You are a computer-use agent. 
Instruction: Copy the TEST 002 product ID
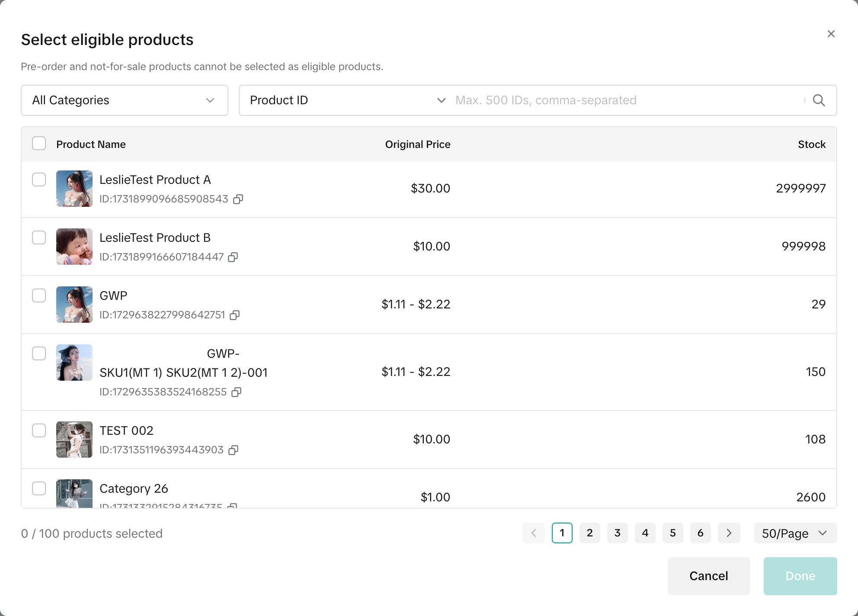pos(233,450)
